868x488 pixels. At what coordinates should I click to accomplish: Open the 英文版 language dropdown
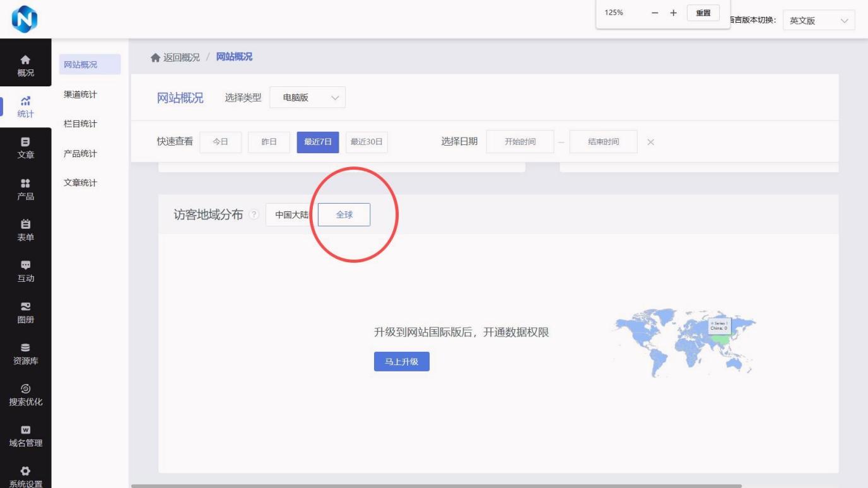[818, 21]
